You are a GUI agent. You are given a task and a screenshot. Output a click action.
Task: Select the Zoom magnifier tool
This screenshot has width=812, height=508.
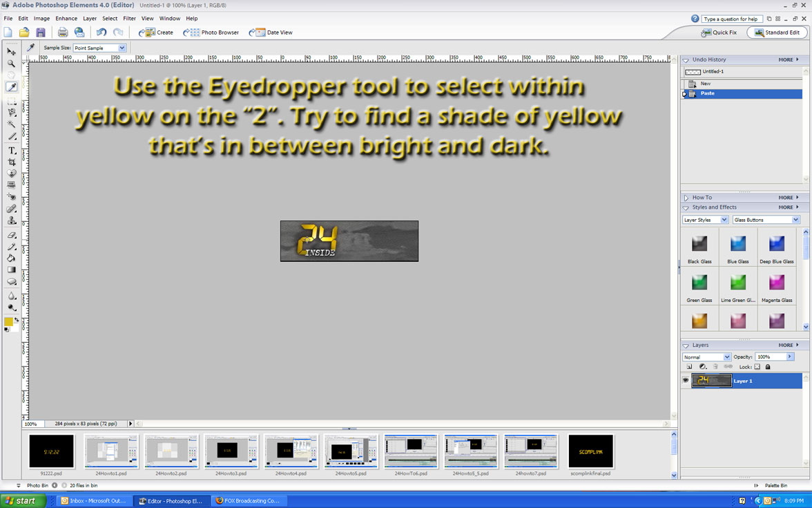[x=11, y=64]
